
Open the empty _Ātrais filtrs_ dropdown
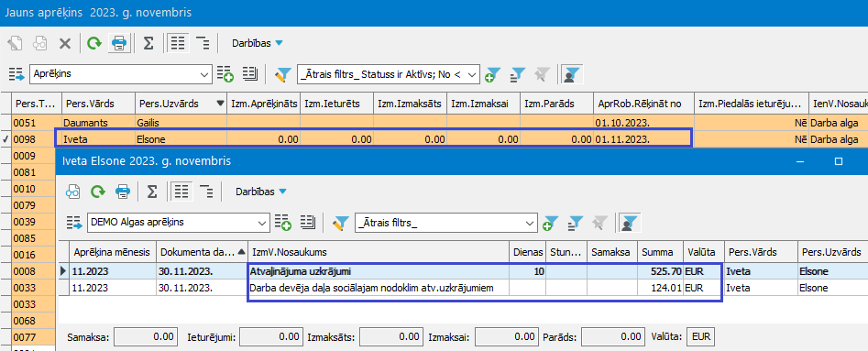[531, 223]
